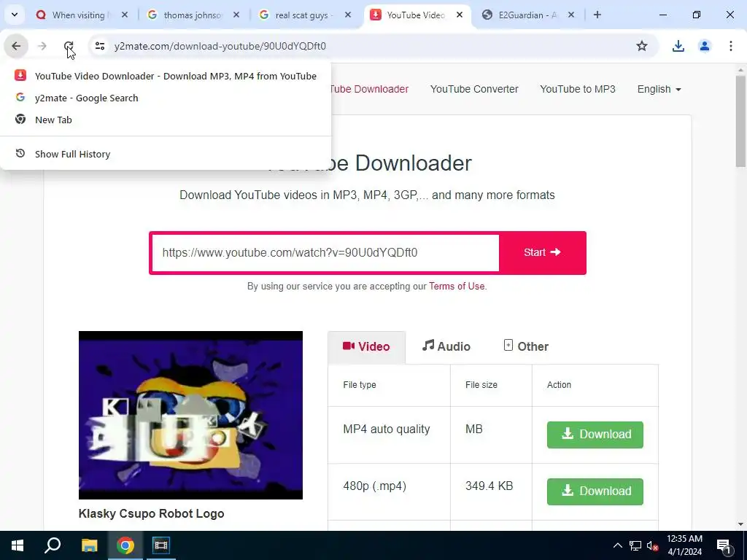Click the 'Klasky Csupo Robot Logo' title
The image size is (747, 560).
pyautogui.click(x=151, y=514)
